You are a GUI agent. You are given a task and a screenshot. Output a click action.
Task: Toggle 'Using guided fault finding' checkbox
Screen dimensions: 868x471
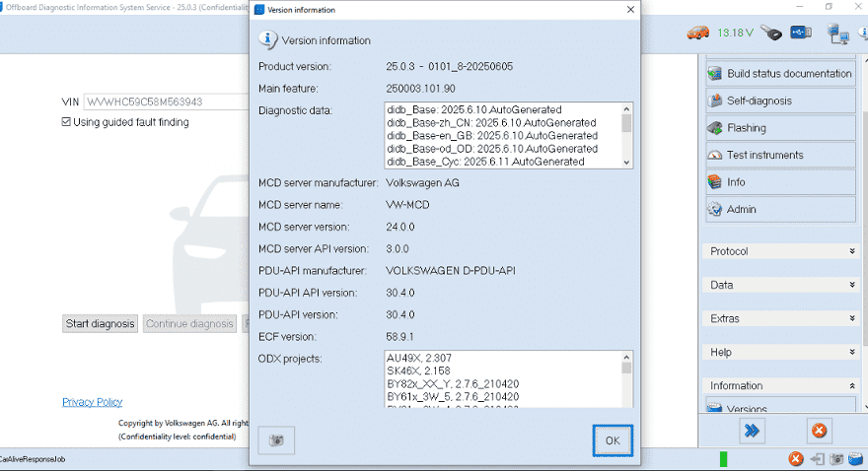pyautogui.click(x=66, y=122)
